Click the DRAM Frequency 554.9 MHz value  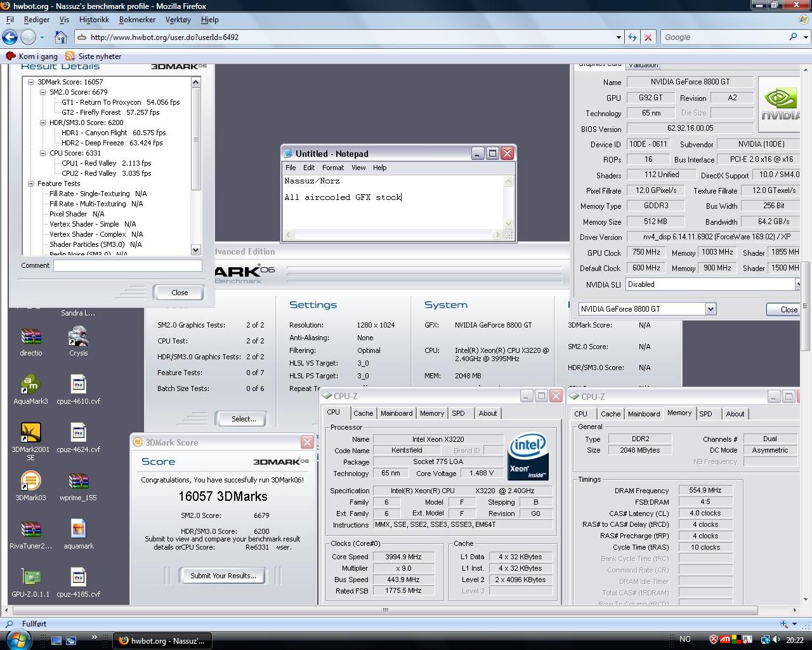(705, 490)
